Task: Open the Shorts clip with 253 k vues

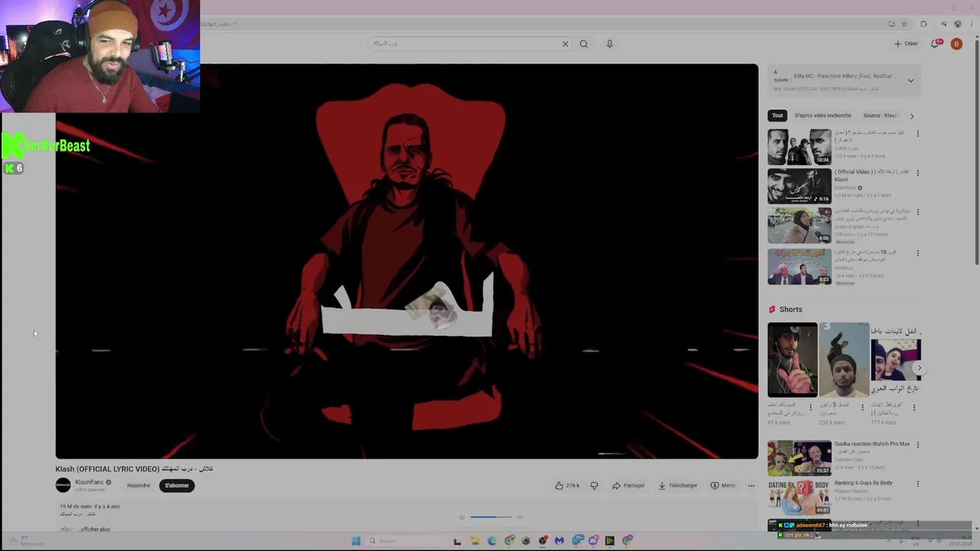Action: pos(844,360)
